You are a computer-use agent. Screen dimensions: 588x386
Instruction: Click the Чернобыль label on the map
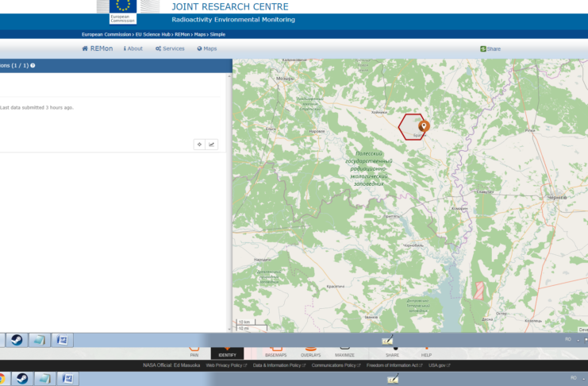tap(413, 245)
